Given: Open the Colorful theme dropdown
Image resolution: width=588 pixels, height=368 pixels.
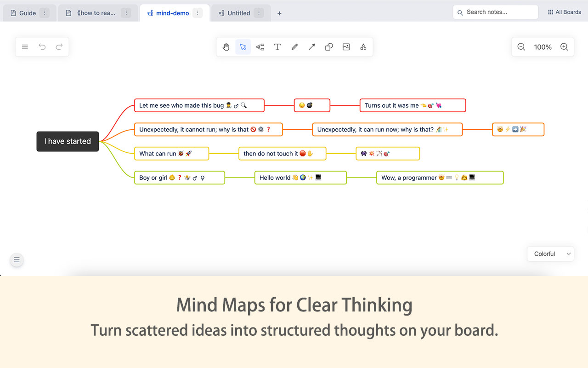Looking at the screenshot, I should click(x=550, y=254).
